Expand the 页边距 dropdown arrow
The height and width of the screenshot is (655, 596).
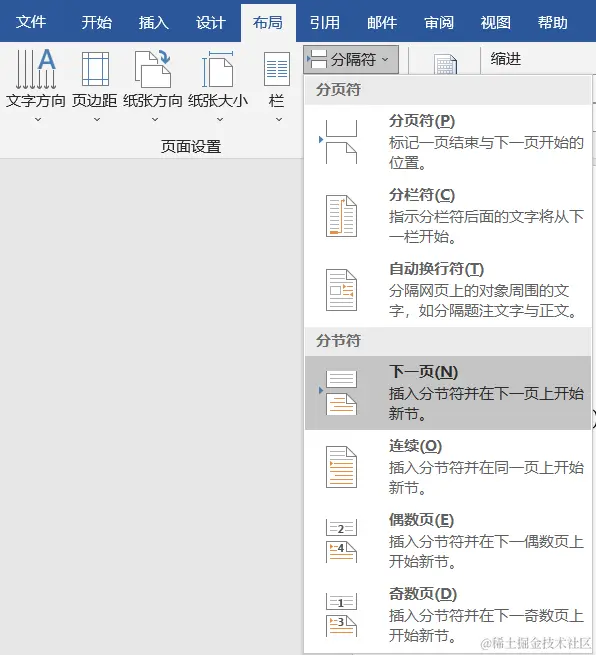(97, 119)
